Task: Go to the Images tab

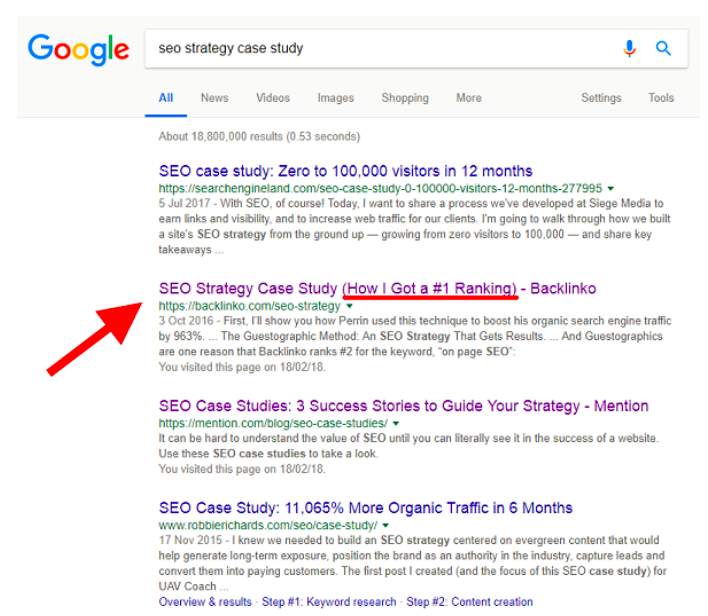Action: pyautogui.click(x=335, y=98)
